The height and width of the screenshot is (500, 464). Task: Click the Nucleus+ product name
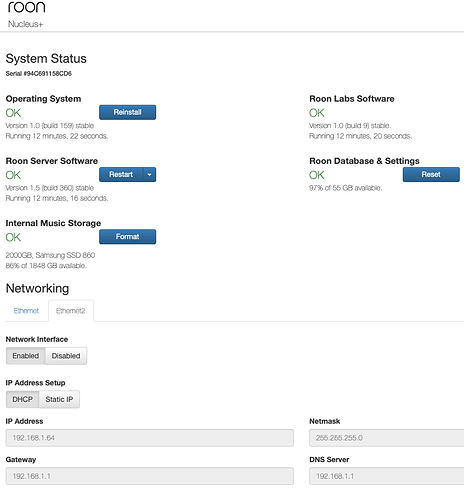pyautogui.click(x=25, y=24)
